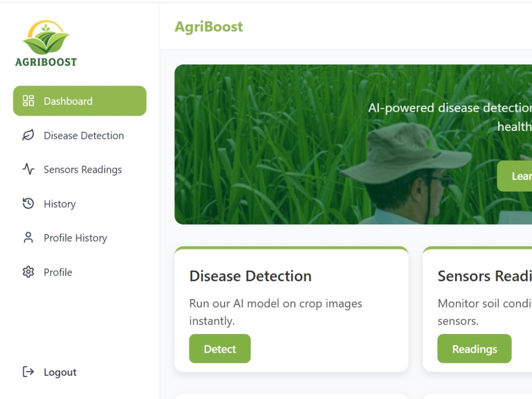
Task: Click the Logout arrow icon
Action: [28, 372]
